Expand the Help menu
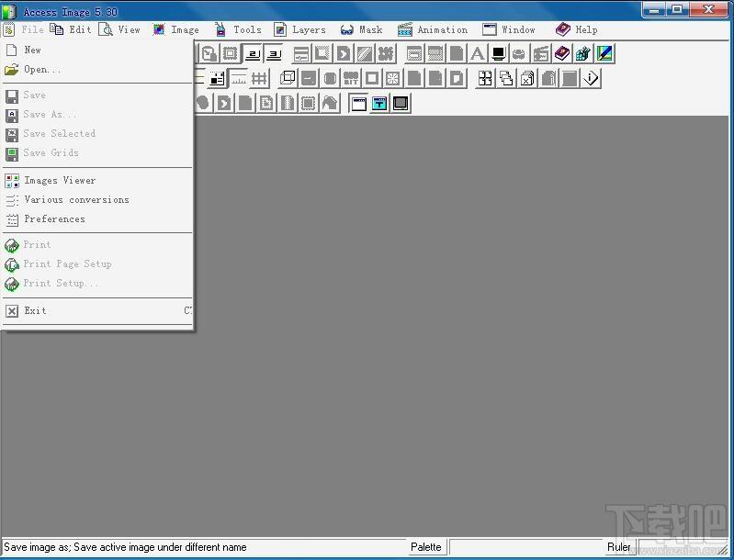734x560 pixels. 577,29
